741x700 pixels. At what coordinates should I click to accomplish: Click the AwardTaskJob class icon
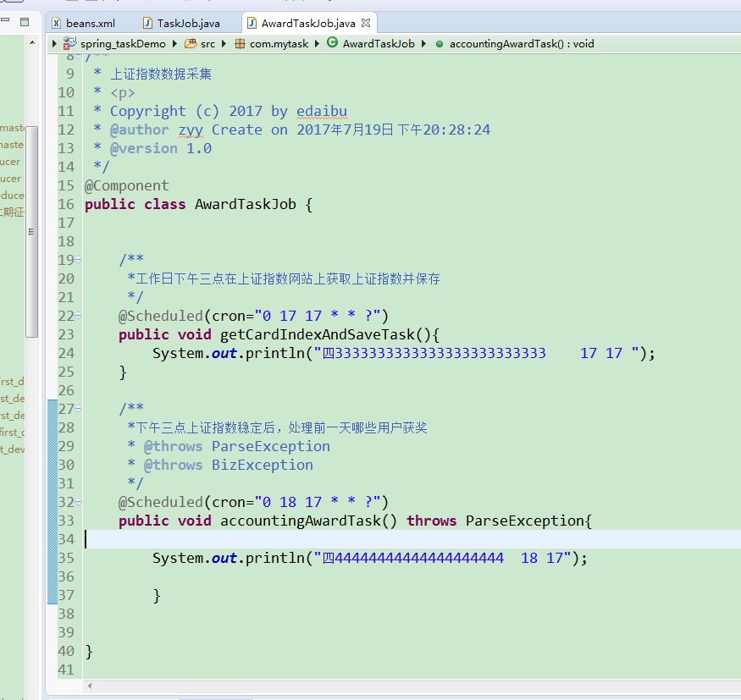click(333, 42)
